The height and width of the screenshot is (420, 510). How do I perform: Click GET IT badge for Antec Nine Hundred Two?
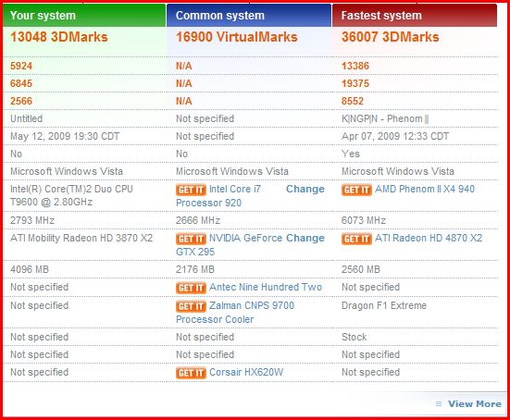tap(191, 288)
